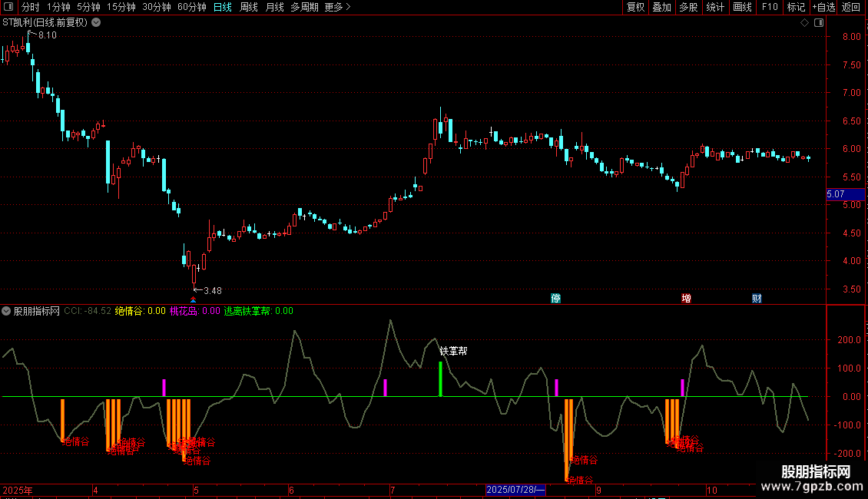This screenshot has width=868, height=499.
Task: Click the 增 event marker icon
Action: click(687, 299)
